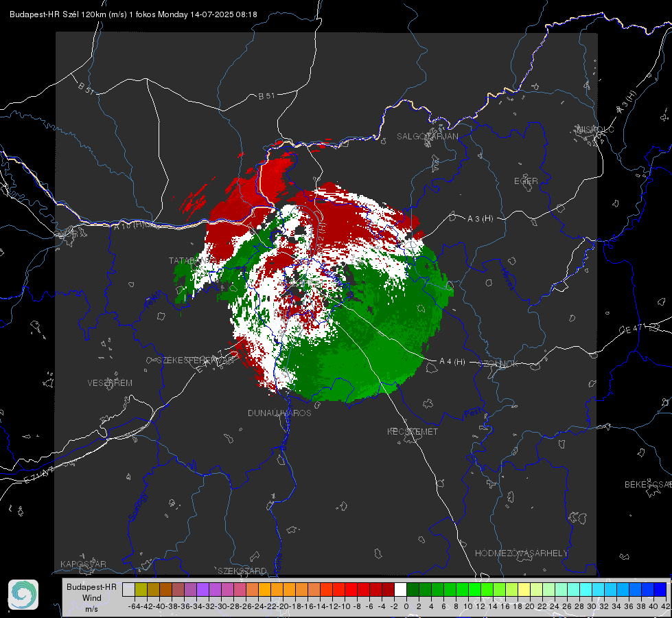The height and width of the screenshot is (618, 672).
Task: Click the diagonal A 3 (H) label at upper right
Action: pos(627,102)
